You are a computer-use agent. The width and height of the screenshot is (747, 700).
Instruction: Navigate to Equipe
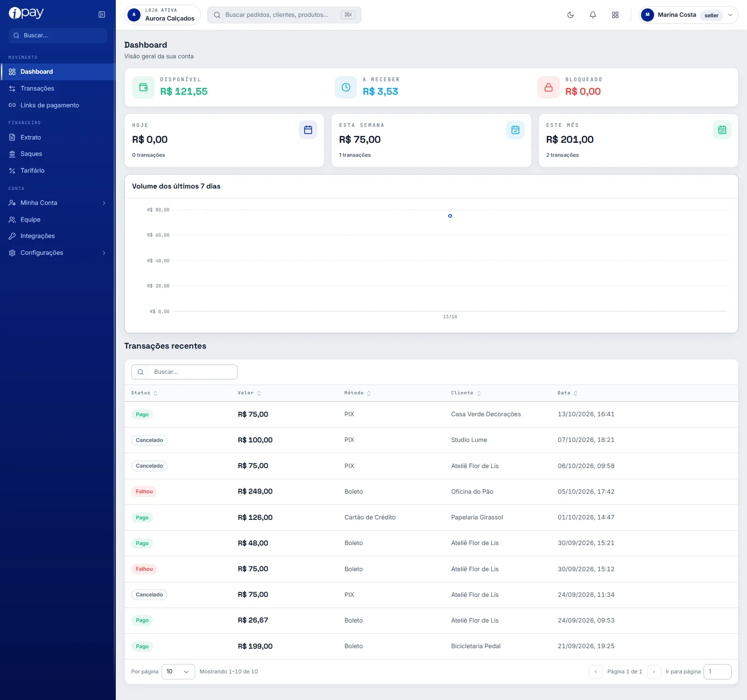tap(58, 220)
